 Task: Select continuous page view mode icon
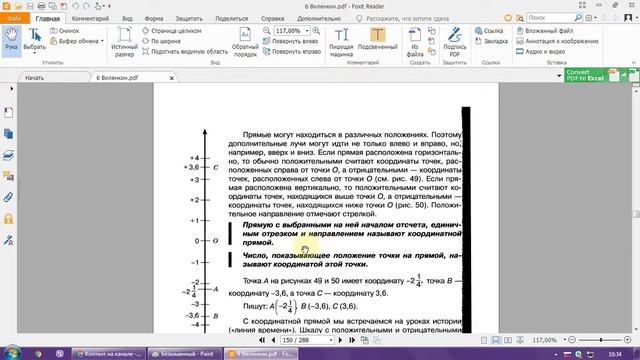coord(496,340)
